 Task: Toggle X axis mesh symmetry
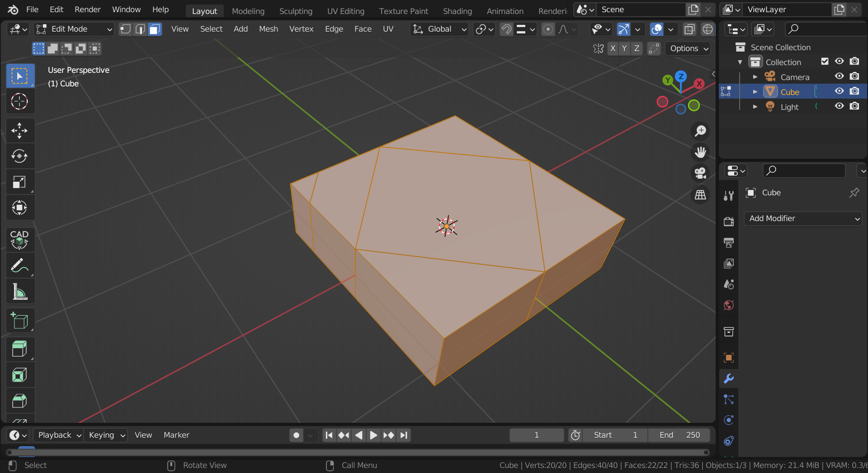click(613, 48)
